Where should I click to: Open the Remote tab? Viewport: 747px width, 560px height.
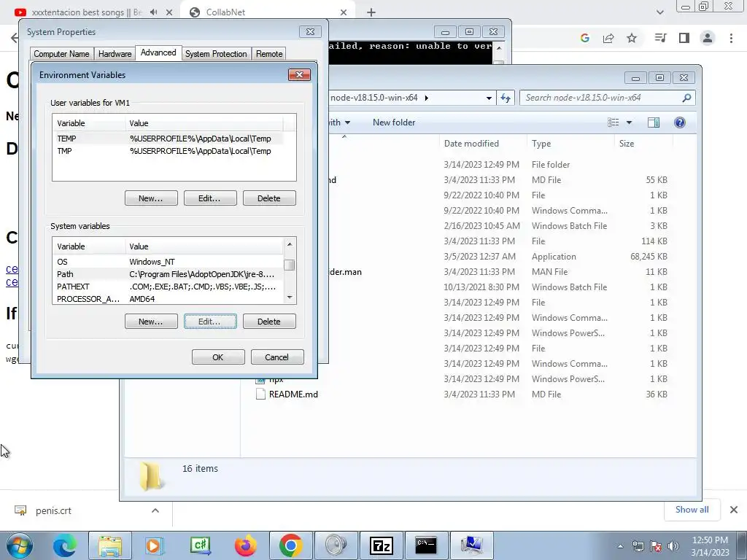pos(269,54)
